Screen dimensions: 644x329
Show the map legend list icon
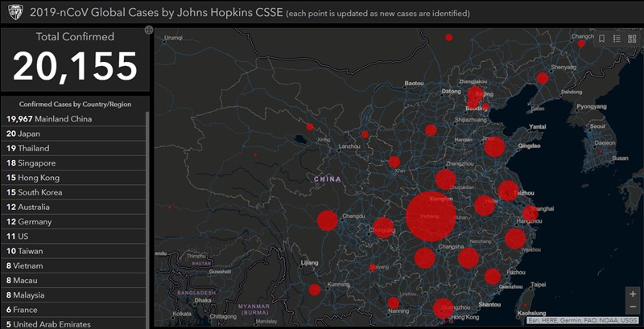pyautogui.click(x=617, y=39)
